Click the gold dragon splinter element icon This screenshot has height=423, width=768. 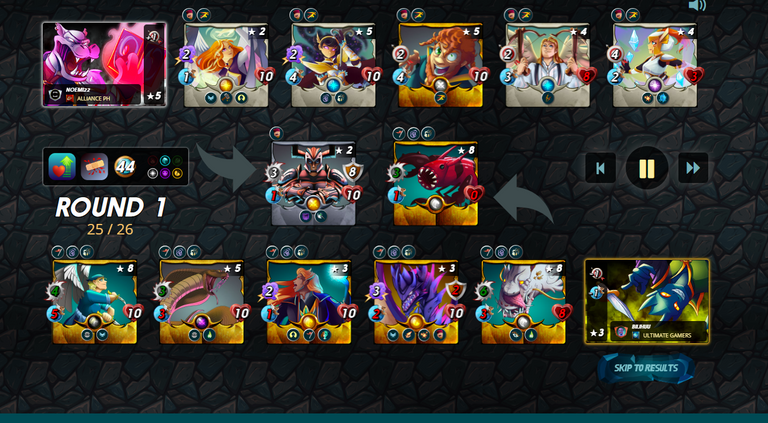tap(177, 173)
